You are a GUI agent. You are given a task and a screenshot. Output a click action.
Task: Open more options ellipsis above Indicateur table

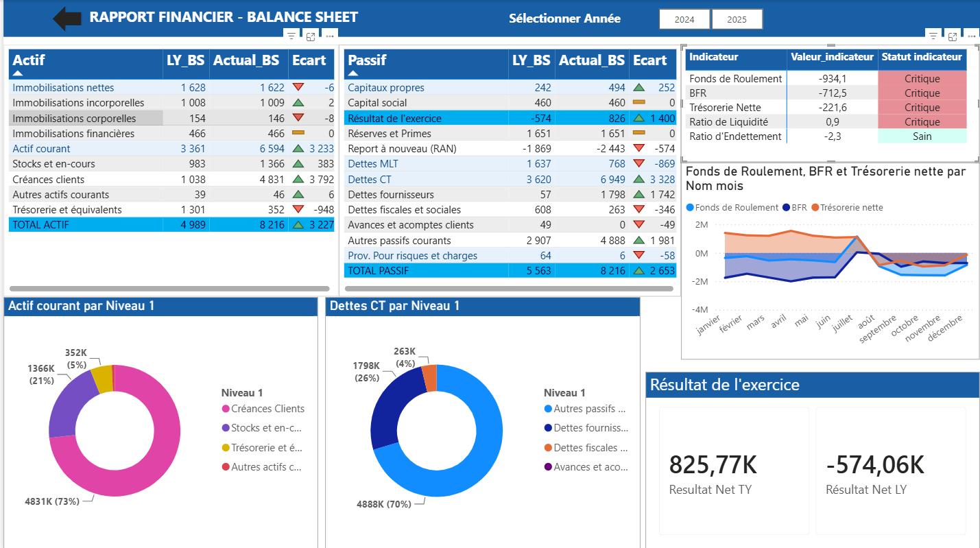pyautogui.click(x=971, y=35)
